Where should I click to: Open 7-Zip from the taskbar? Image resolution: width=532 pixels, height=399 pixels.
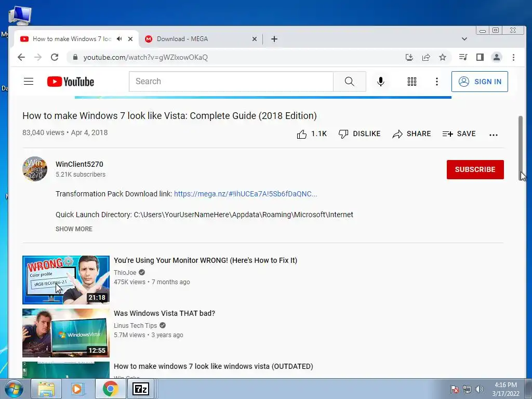click(x=141, y=389)
